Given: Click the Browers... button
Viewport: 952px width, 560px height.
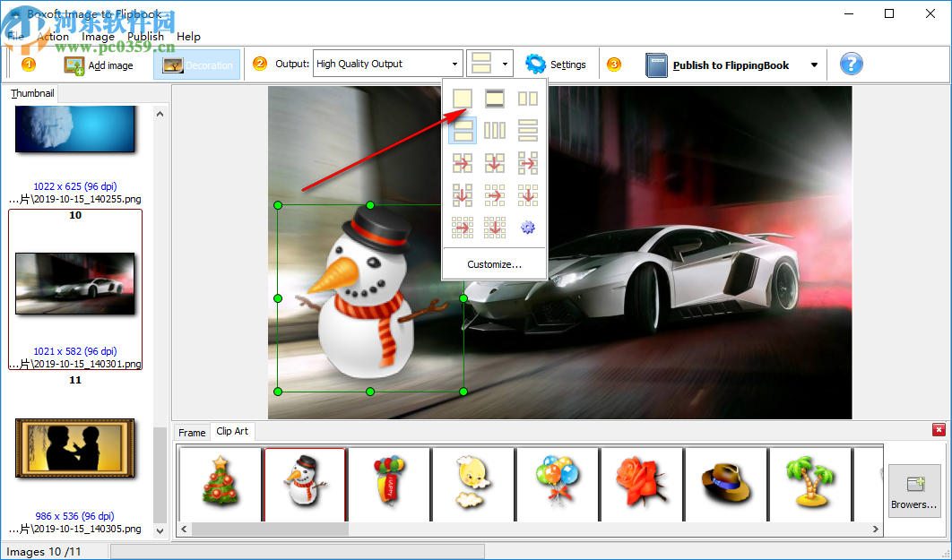Looking at the screenshot, I should coord(914,491).
